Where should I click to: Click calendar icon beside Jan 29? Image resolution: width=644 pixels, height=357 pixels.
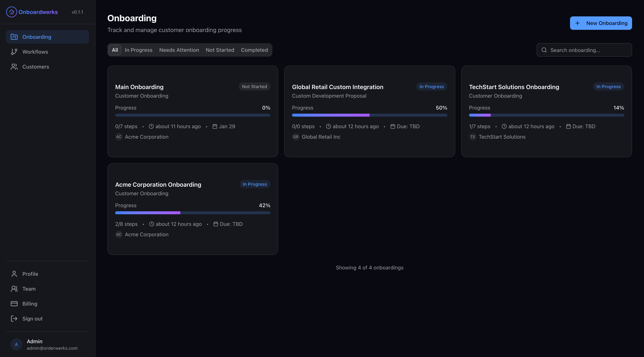(x=214, y=127)
